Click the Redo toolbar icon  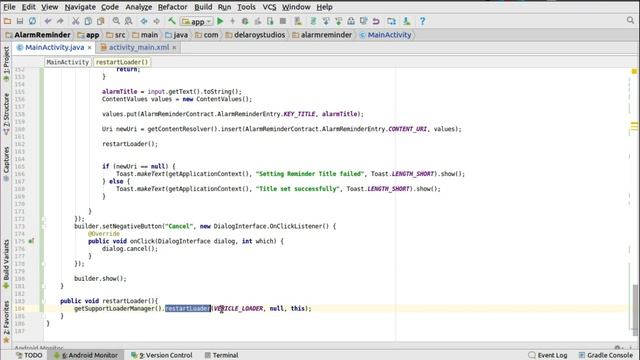(x=60, y=21)
